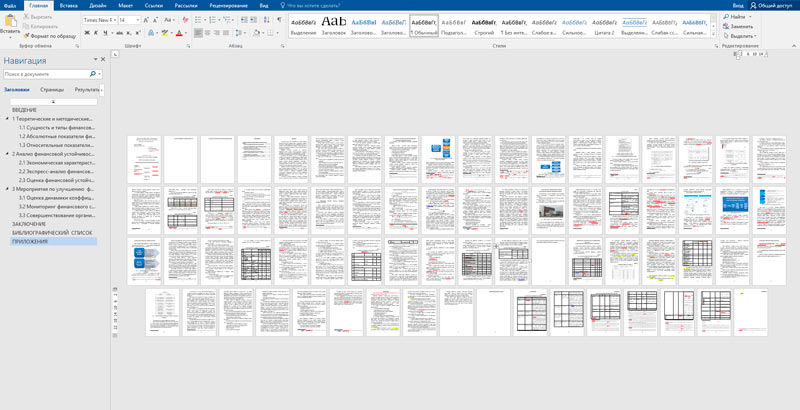Image resolution: width=800 pixels, height=410 pixels.
Task: Apply the Заголовок style with large Aab
Action: click(x=334, y=25)
